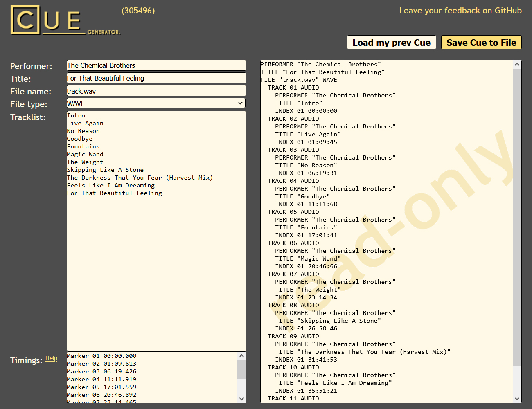Click 'TITLE "Fountains"' in cue output
This screenshot has width=532, height=409.
pyautogui.click(x=306, y=227)
